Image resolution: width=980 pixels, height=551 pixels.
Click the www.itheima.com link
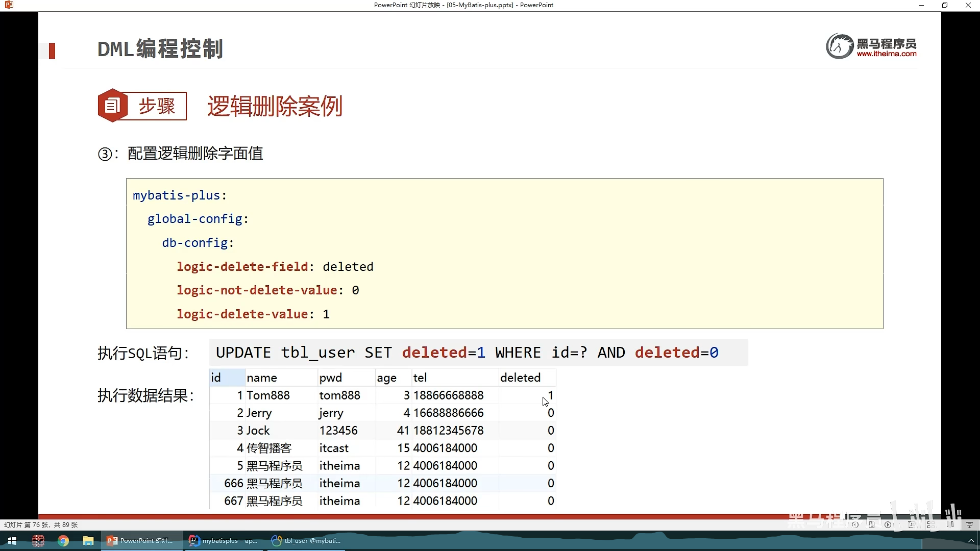[x=886, y=54]
